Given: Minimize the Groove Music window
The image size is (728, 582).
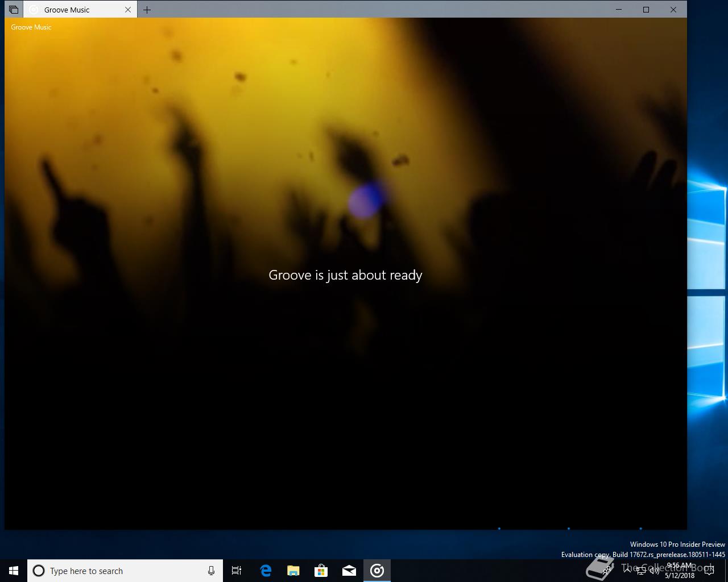Looking at the screenshot, I should click(619, 10).
